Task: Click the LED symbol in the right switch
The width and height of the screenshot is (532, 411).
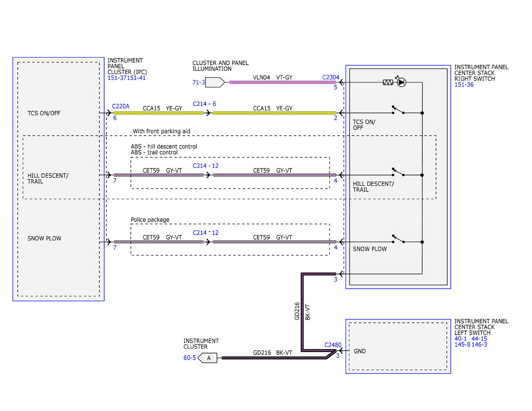Action: click(x=401, y=82)
